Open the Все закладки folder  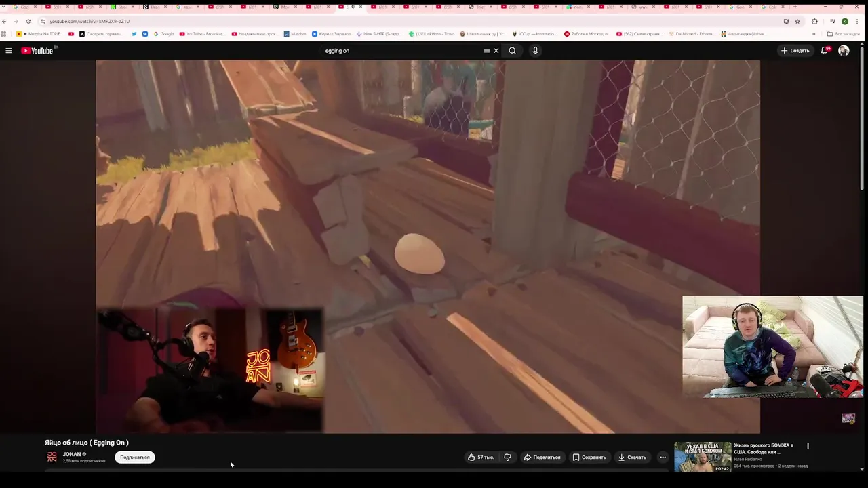point(843,34)
